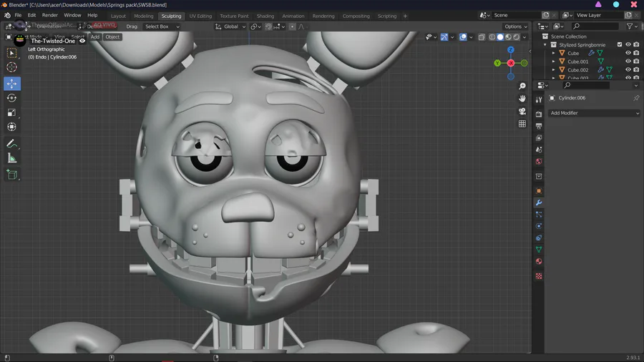This screenshot has width=644, height=362.
Task: Click the Add Cube tool icon
Action: (12, 175)
